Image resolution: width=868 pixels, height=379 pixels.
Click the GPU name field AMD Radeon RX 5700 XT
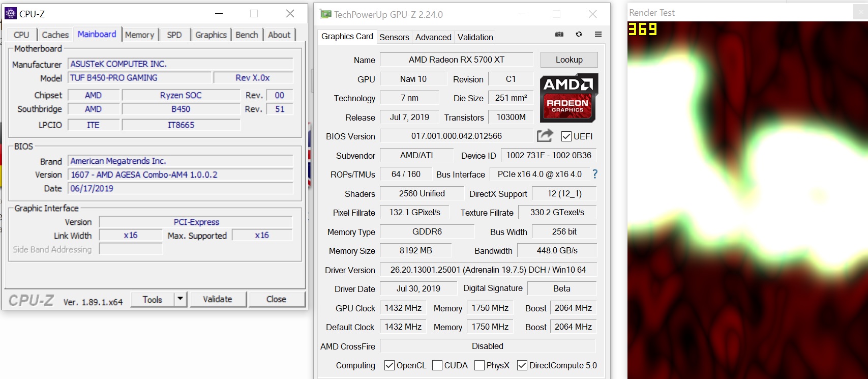pos(457,60)
